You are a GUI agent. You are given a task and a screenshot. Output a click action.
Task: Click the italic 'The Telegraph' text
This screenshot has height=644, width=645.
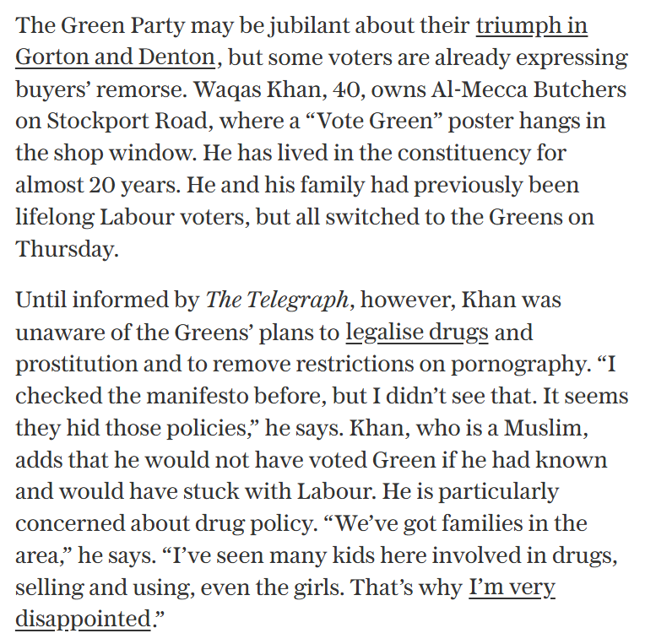point(278,300)
